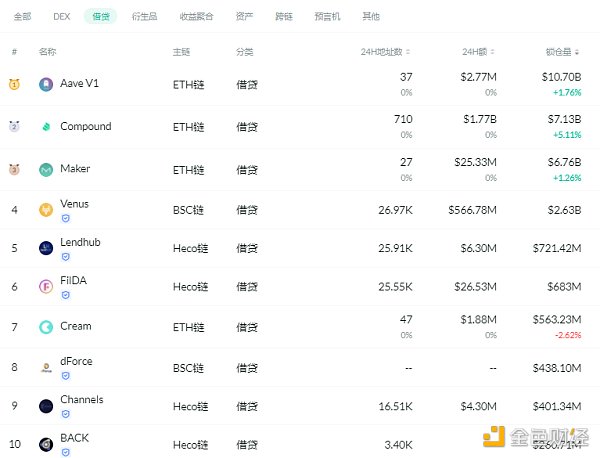The image size is (600, 458).
Task: Open the Lendhub project name
Action: 80,242
